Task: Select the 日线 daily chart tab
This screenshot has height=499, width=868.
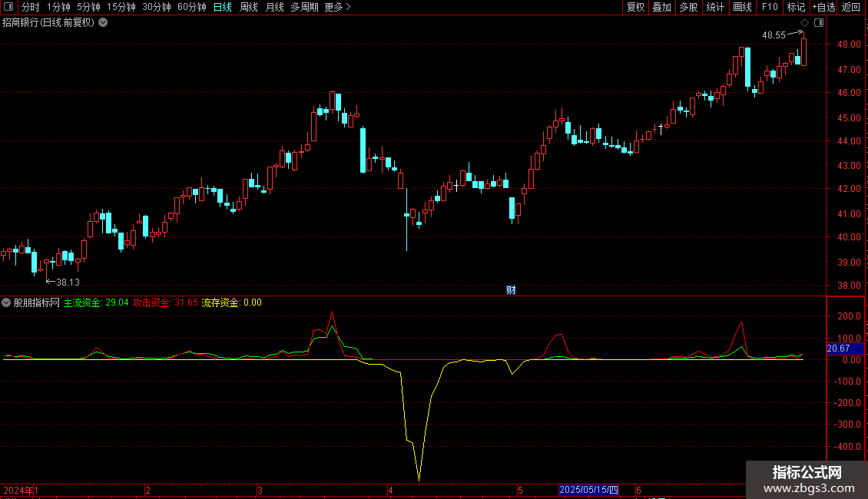Action: click(x=223, y=7)
